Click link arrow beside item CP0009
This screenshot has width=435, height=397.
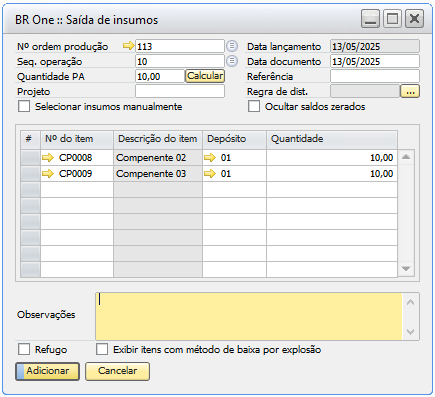click(48, 173)
